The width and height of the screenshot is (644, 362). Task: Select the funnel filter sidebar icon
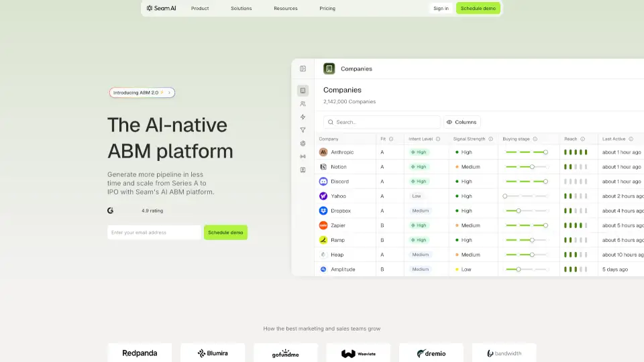tap(303, 130)
